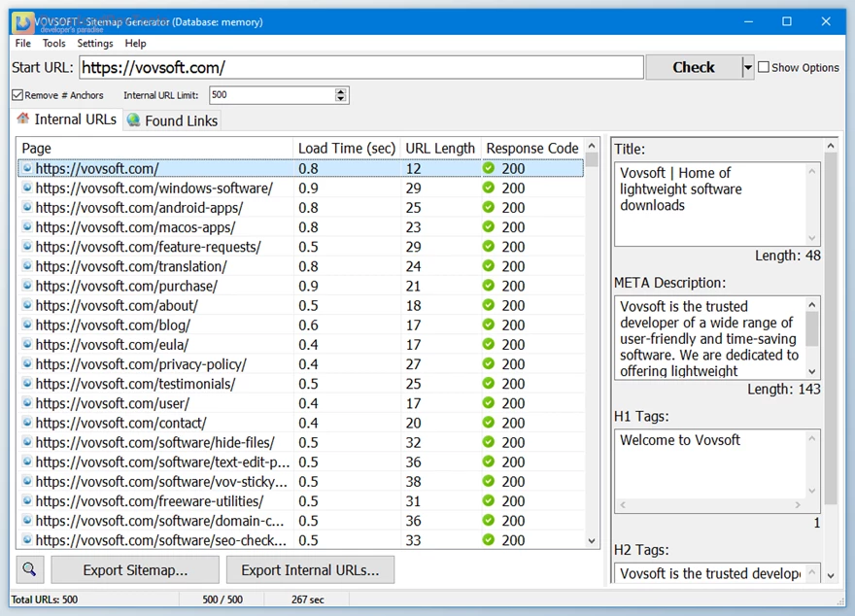The width and height of the screenshot is (855, 616).
Task: Click page icon beside https://vovsoft.com/testimonials/
Action: 27,383
